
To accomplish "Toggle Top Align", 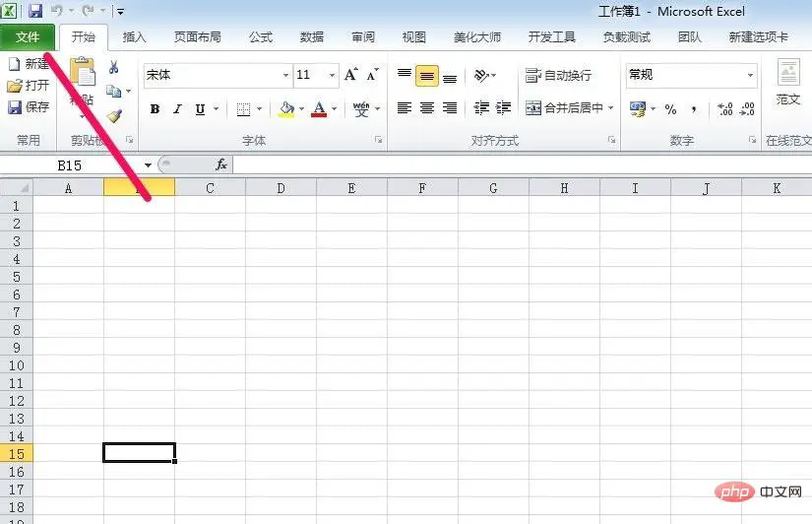I will tap(405, 75).
